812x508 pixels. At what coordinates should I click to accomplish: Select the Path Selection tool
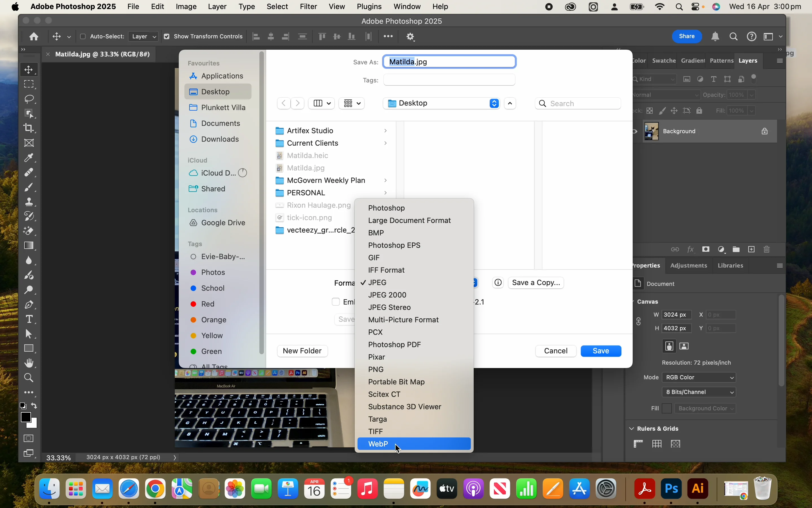pyautogui.click(x=29, y=334)
